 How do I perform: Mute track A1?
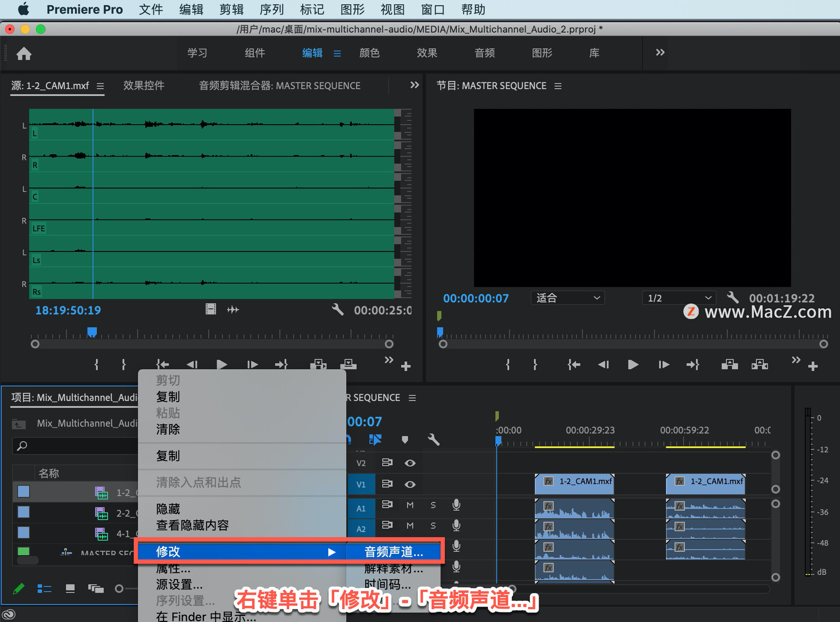[410, 505]
